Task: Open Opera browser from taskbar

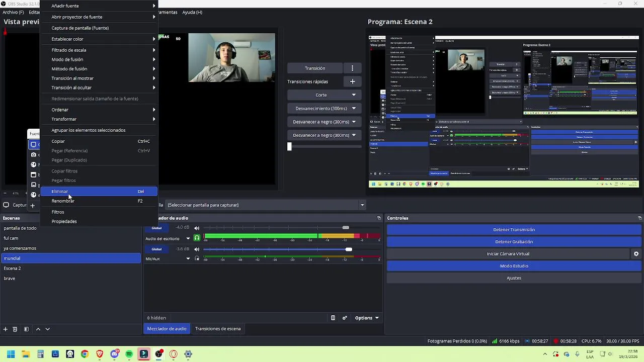Action: coord(174,354)
